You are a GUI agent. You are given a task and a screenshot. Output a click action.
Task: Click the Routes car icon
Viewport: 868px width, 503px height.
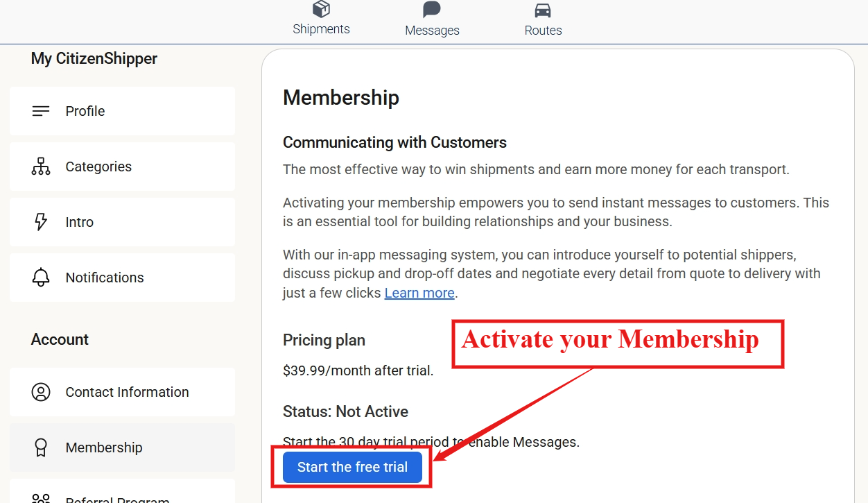click(543, 10)
